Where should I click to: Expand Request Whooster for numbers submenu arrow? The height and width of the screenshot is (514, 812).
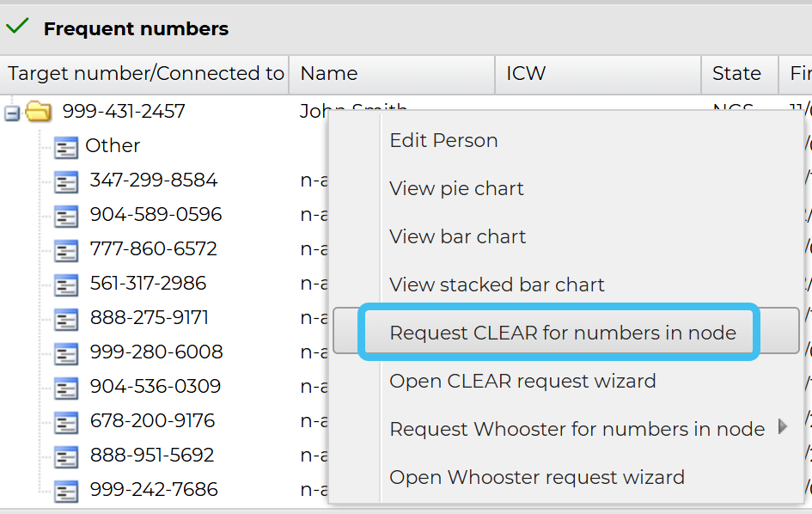tap(782, 426)
